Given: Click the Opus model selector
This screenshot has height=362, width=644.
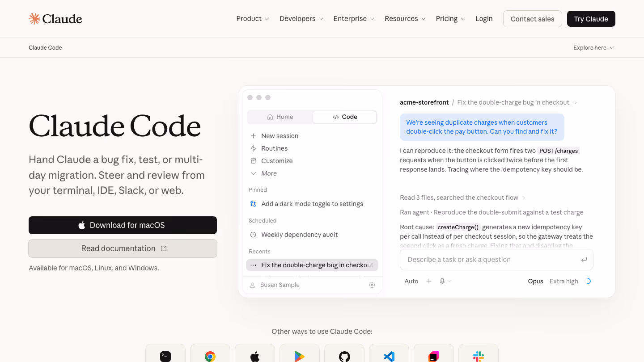Looking at the screenshot, I should [535, 281].
